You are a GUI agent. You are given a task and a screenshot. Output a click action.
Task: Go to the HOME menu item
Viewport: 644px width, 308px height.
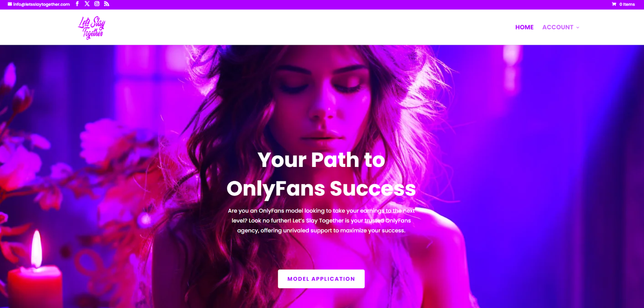click(x=524, y=27)
